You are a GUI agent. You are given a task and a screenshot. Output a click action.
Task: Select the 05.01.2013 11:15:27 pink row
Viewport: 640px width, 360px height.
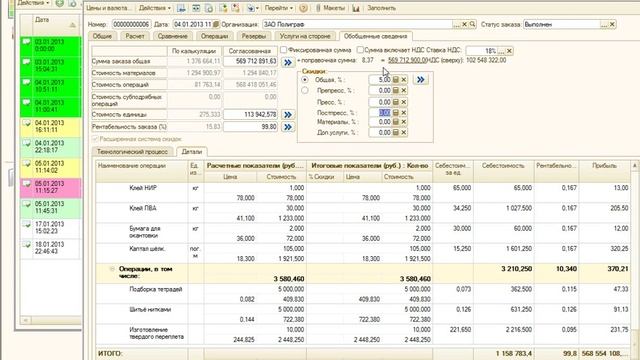pos(51,187)
